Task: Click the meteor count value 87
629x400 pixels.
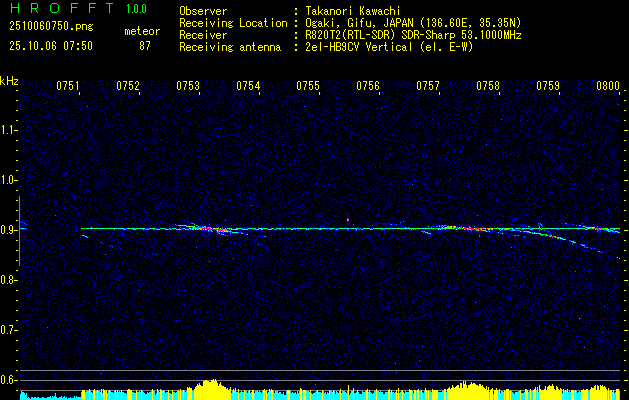Action: click(144, 45)
